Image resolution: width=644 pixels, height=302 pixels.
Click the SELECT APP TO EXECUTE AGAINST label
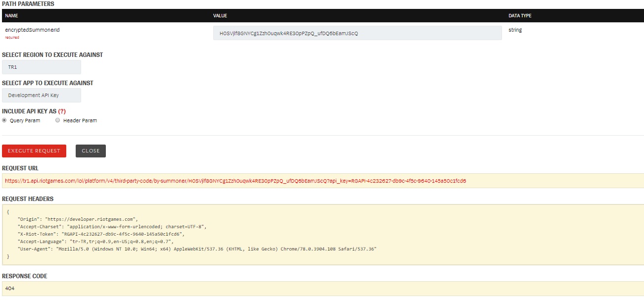pos(47,83)
